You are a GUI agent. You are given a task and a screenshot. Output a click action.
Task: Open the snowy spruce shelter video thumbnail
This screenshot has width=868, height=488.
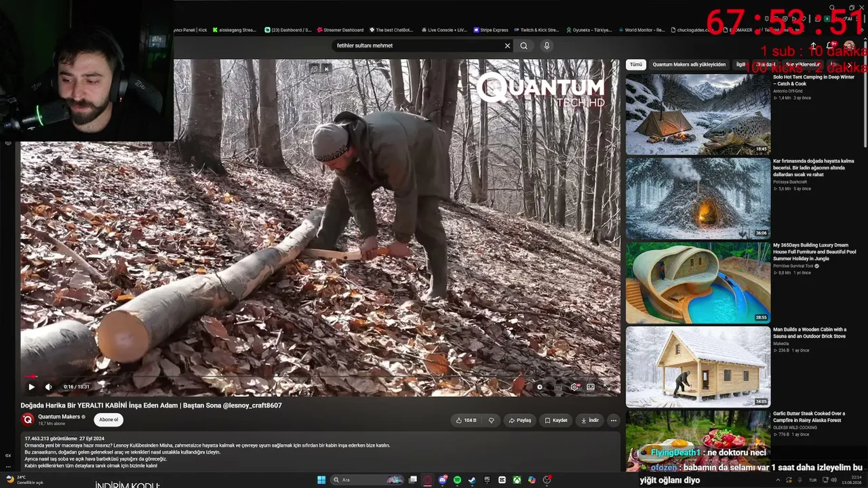698,198
